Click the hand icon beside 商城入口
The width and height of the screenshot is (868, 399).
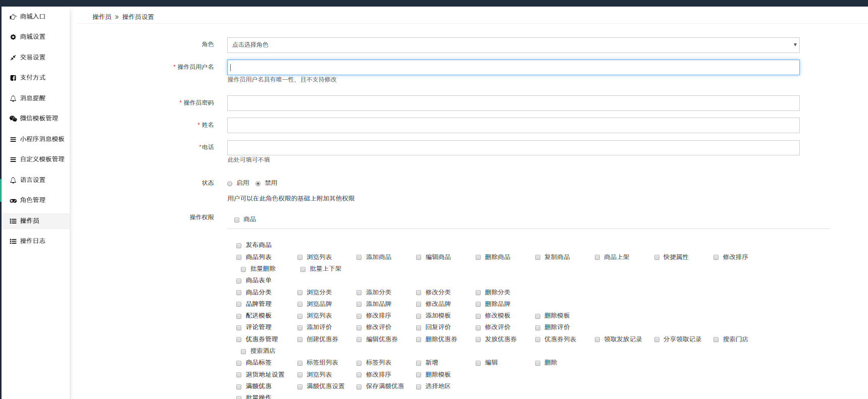pyautogui.click(x=13, y=17)
